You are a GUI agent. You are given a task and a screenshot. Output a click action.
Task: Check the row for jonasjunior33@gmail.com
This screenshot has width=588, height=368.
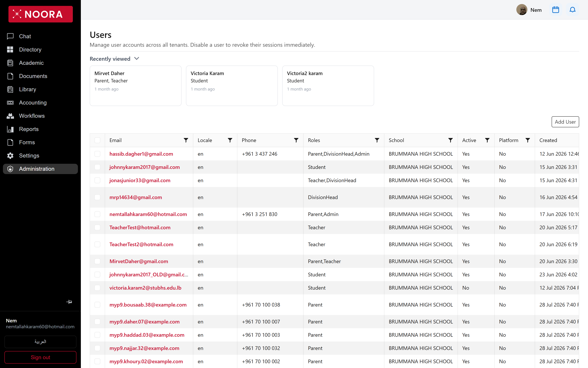point(97,180)
